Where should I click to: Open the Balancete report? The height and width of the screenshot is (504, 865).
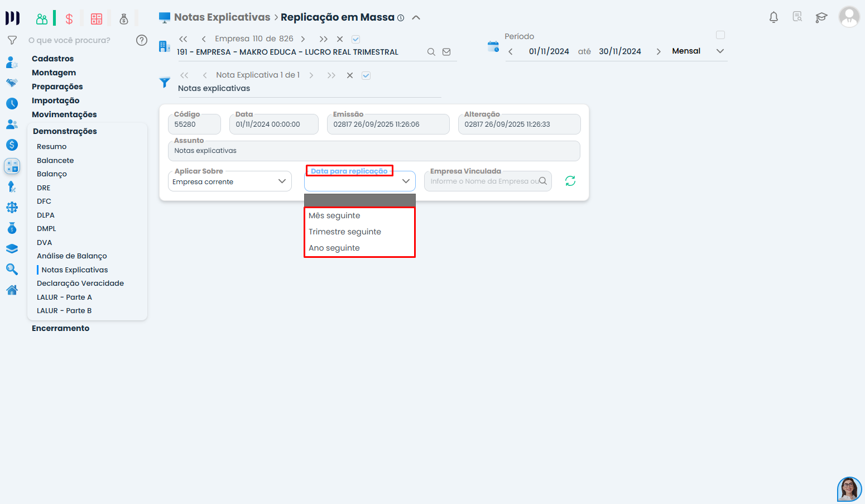55,160
